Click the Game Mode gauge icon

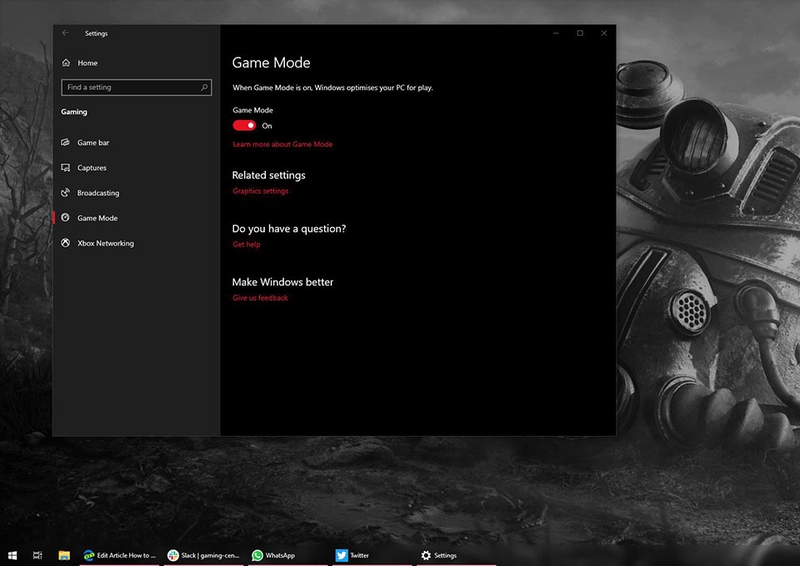point(65,218)
